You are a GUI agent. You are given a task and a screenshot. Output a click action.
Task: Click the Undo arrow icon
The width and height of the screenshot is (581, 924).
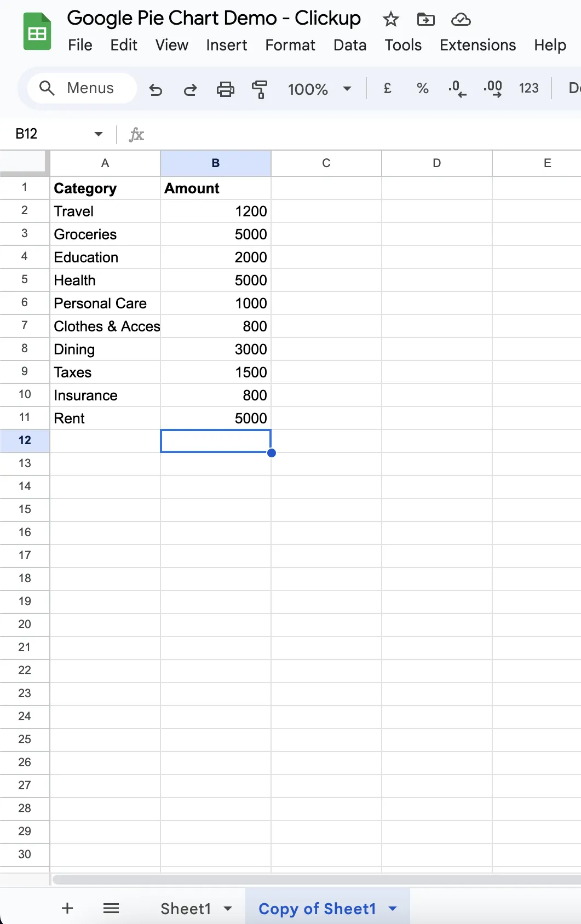point(156,89)
